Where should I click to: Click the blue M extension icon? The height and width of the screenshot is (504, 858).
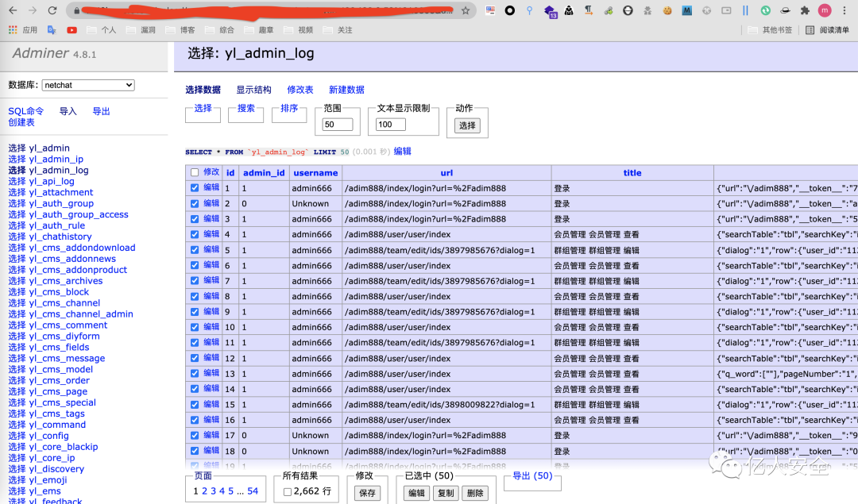(x=686, y=10)
